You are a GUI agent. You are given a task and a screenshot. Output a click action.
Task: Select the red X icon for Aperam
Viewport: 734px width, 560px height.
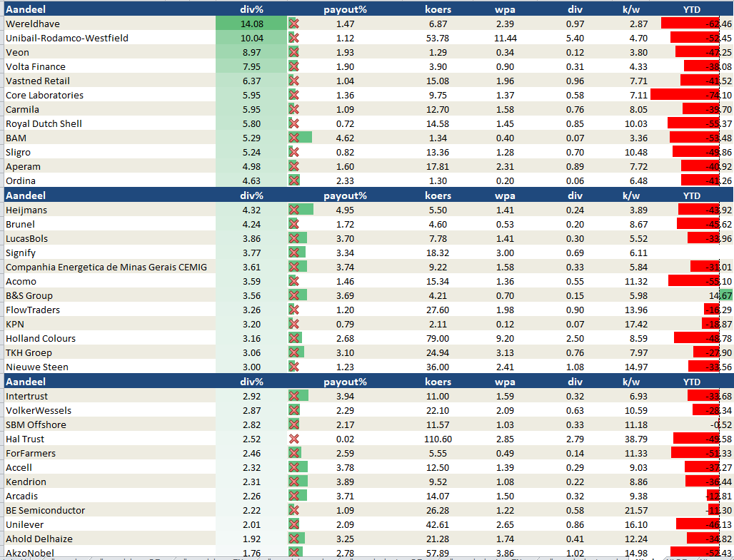(294, 166)
